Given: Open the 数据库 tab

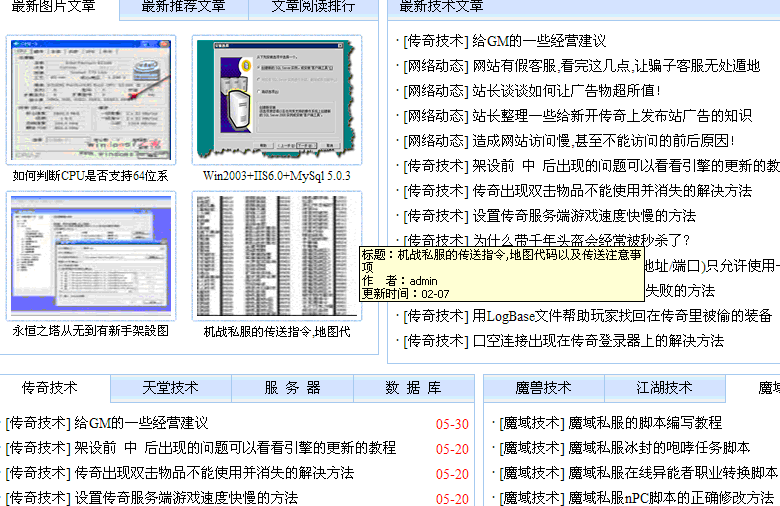Looking at the screenshot, I should pyautogui.click(x=413, y=388).
